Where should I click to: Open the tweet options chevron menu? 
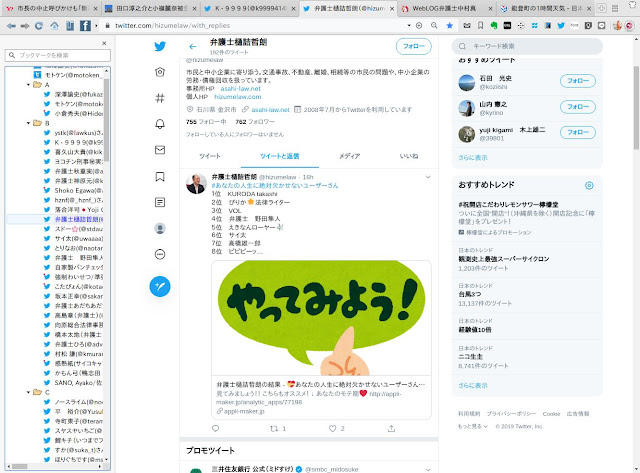428,177
